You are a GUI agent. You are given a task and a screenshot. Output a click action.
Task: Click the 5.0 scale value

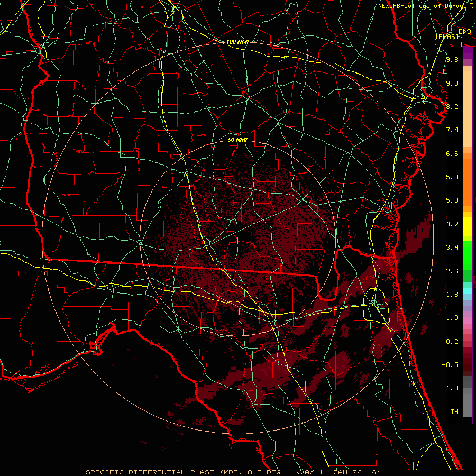click(x=452, y=200)
